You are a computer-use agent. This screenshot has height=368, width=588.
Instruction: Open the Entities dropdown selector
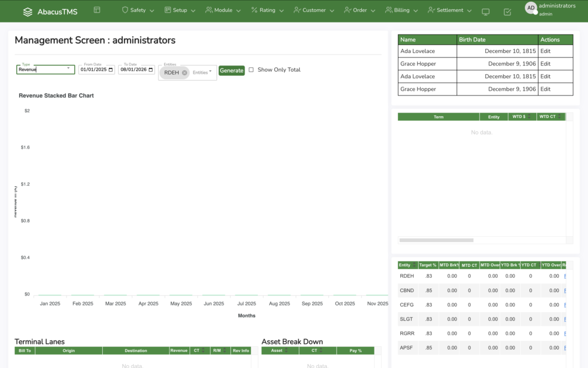pyautogui.click(x=202, y=73)
